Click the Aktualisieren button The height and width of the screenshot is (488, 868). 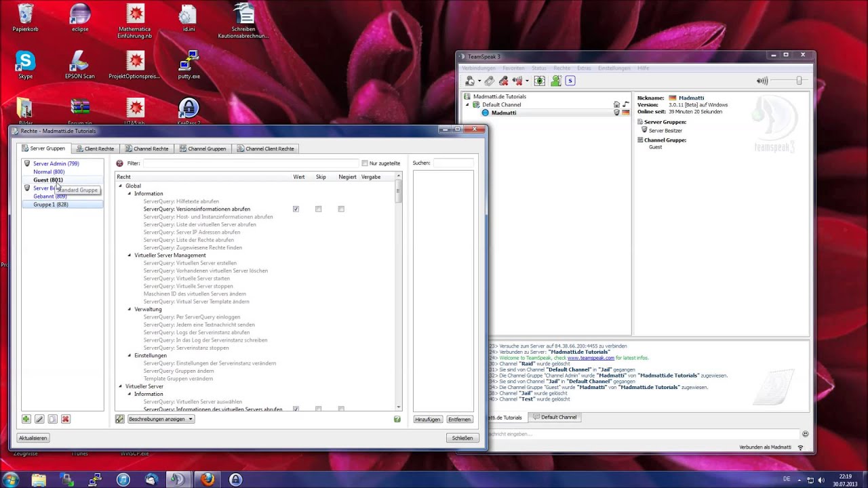click(x=33, y=438)
